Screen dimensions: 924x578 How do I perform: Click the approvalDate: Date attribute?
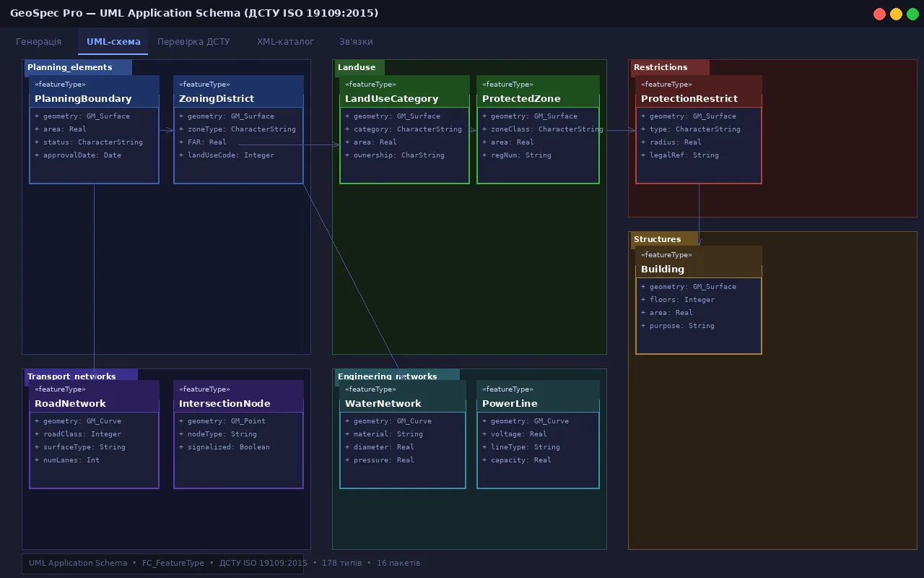(x=78, y=155)
